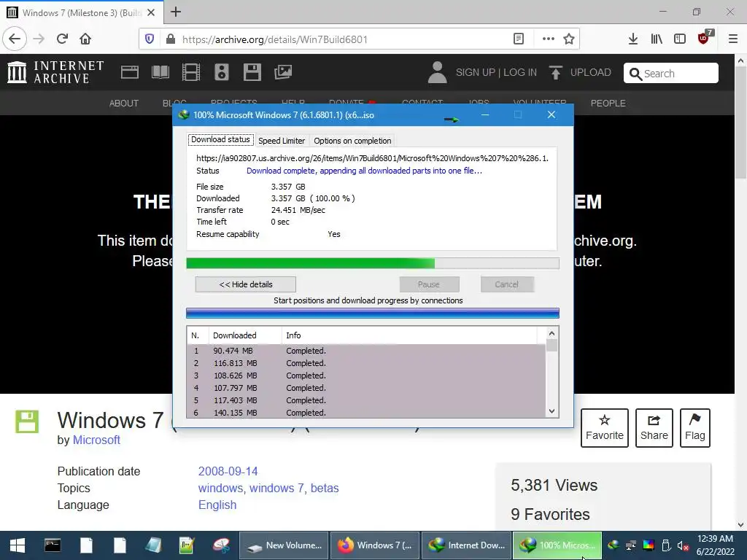The width and height of the screenshot is (747, 560).
Task: Click the Favorite button
Action: click(x=605, y=427)
